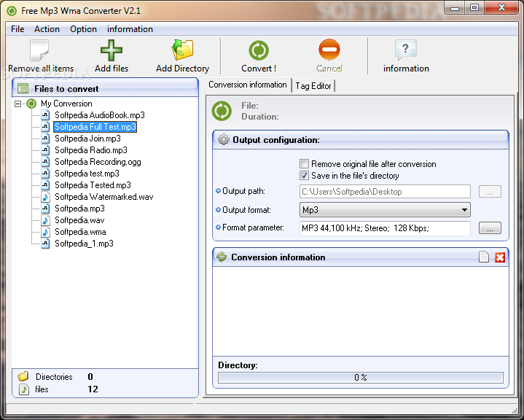The image size is (524, 420).
Task: Click the Add Directory folder icon
Action: (182, 51)
